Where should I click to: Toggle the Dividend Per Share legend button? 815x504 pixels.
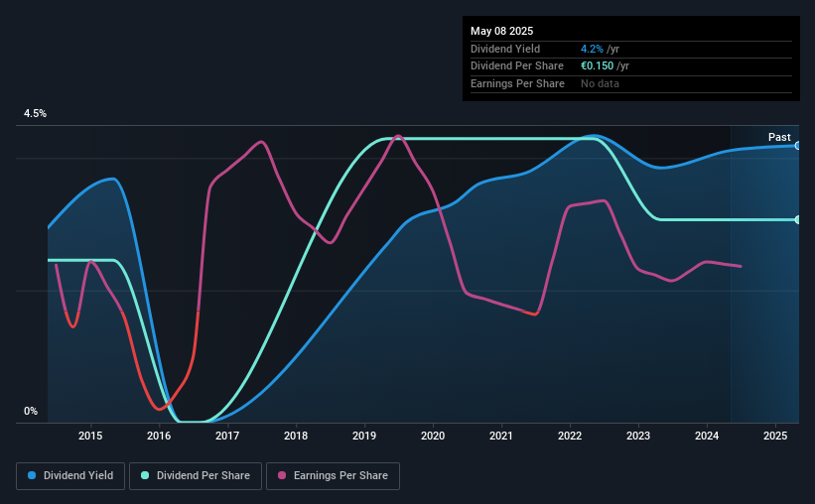coord(196,475)
